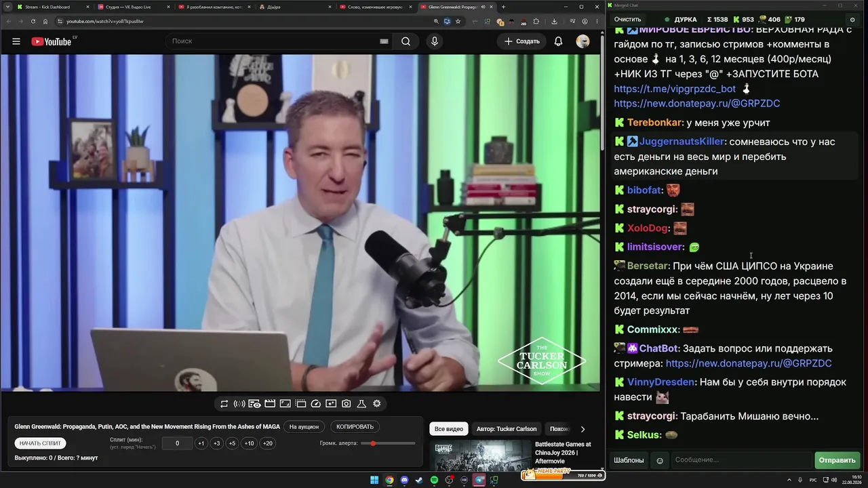The image size is (868, 488).
Task: Click the flask icon in overlay toolbar
Action: click(361, 404)
